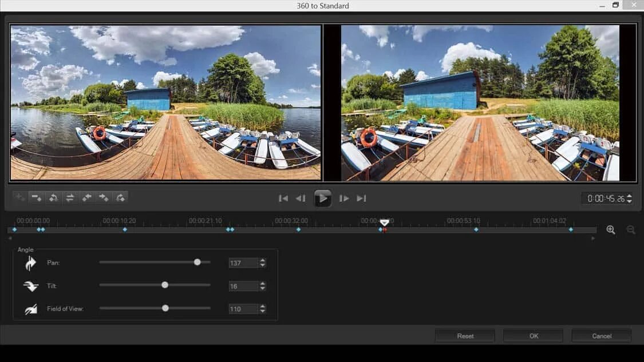Click the Pan value field showing 137

point(243,263)
